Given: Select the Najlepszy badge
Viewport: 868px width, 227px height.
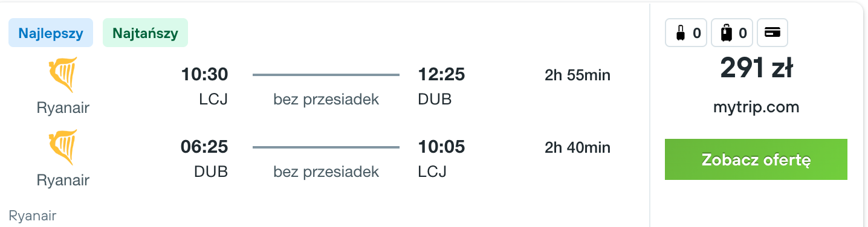Looking at the screenshot, I should click(51, 33).
